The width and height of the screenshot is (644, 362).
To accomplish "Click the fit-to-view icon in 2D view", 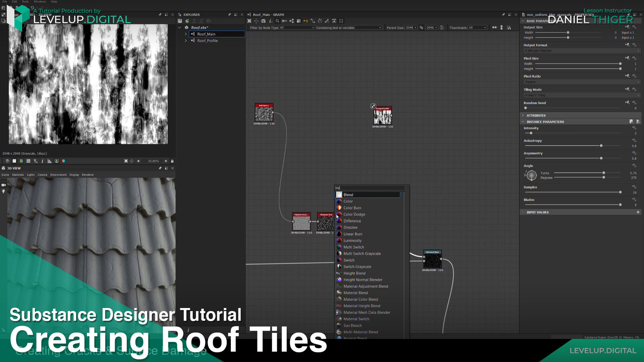I will pos(126,161).
